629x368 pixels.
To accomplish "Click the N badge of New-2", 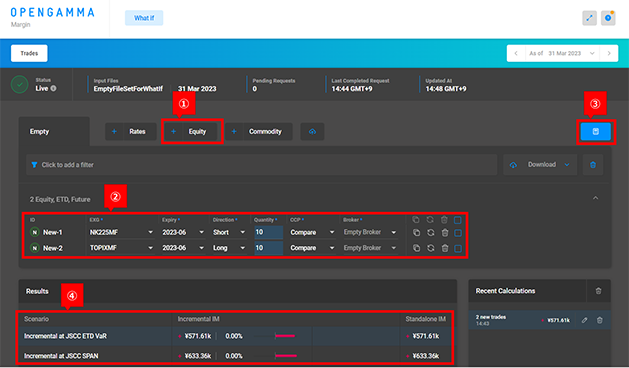I will [x=35, y=248].
